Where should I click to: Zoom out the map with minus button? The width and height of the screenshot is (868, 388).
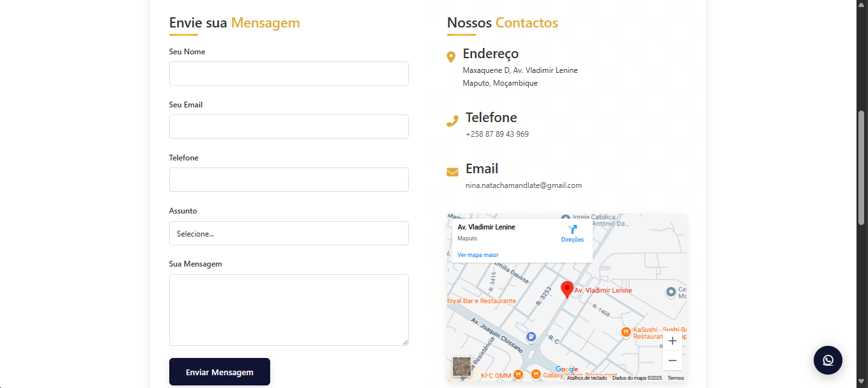pos(672,361)
